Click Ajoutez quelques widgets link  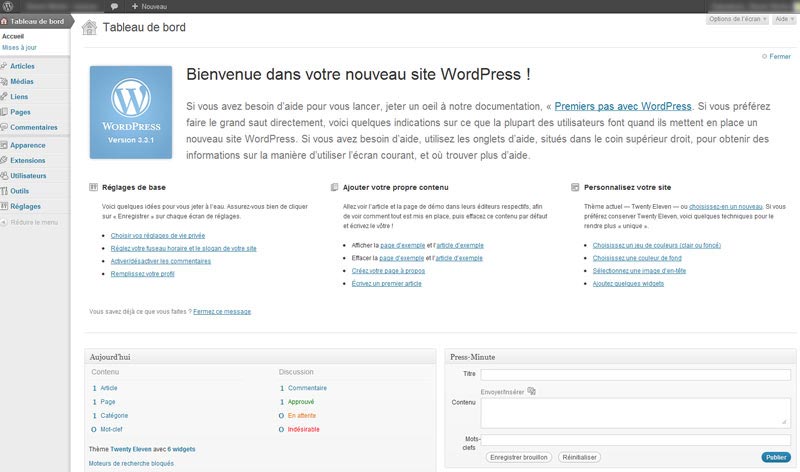click(x=629, y=283)
